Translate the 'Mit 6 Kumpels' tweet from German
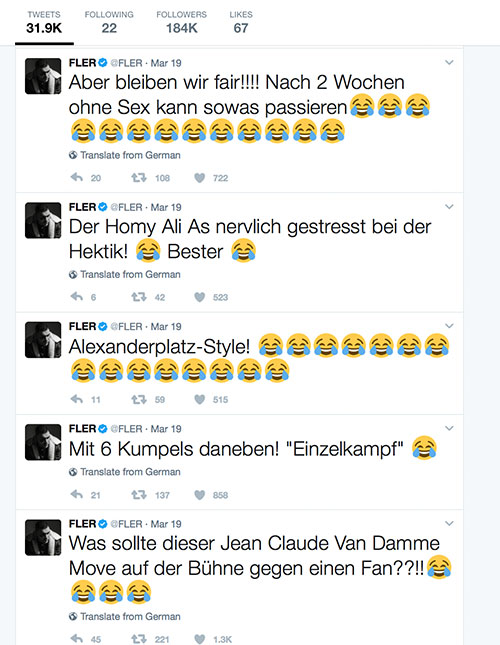Screen dimensions: 500x645 (x=125, y=472)
